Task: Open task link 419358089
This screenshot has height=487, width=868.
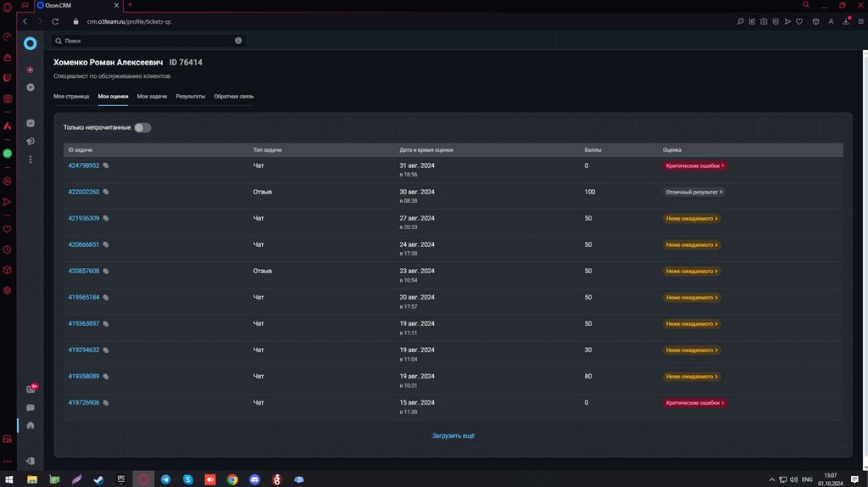Action: point(84,376)
